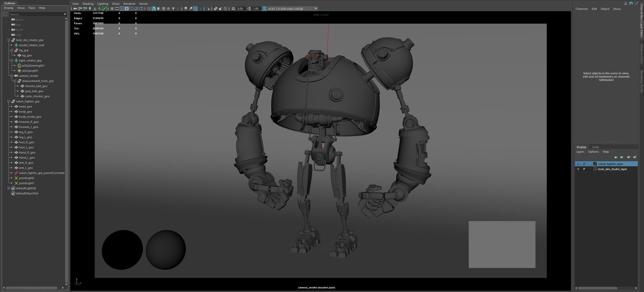Viewport: 644px width, 292px height.
Task: Switch to the Anim layer tab
Action: [595, 147]
